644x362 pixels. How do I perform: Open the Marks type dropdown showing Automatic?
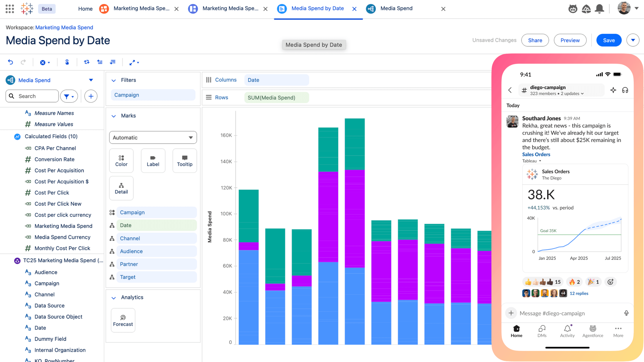[153, 137]
